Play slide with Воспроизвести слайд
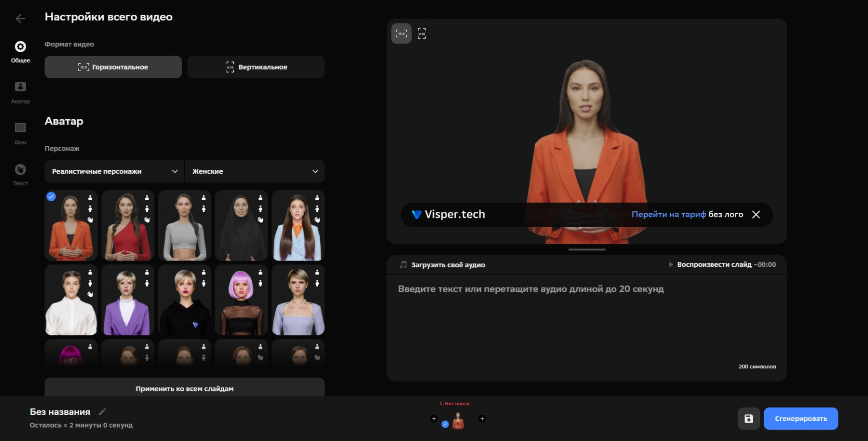The image size is (868, 441). 714,264
